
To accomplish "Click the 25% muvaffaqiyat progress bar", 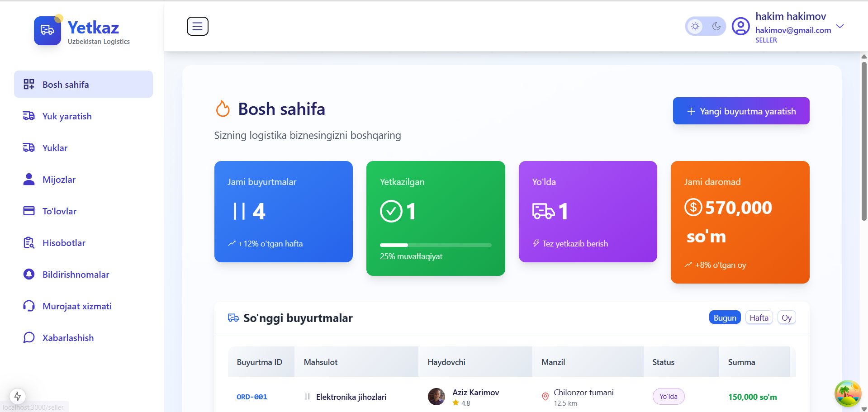I will click(x=436, y=245).
